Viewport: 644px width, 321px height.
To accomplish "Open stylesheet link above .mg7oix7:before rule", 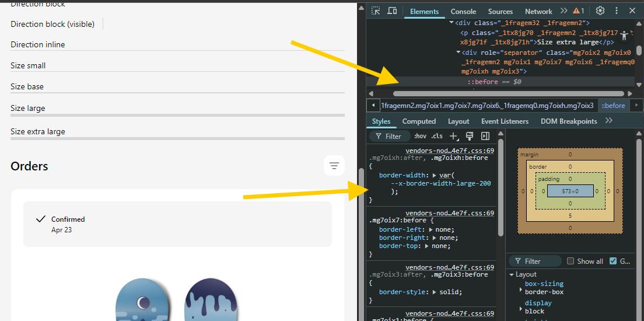I will (x=449, y=213).
